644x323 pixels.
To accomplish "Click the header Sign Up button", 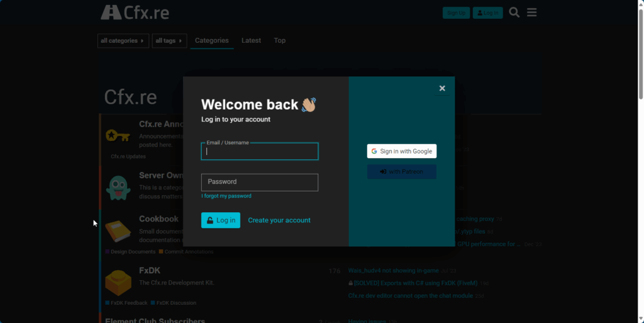I will click(x=457, y=13).
